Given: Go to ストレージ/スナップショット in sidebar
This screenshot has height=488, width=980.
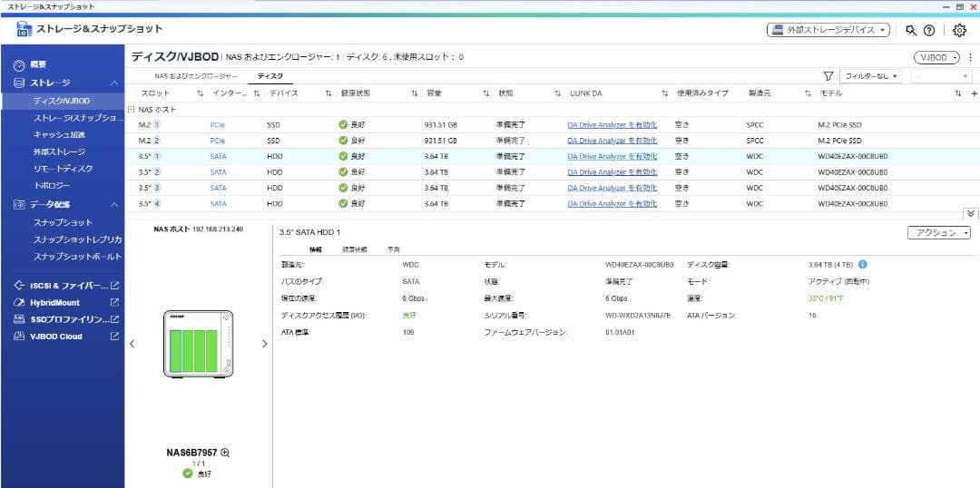Looking at the screenshot, I should pyautogui.click(x=78, y=118).
